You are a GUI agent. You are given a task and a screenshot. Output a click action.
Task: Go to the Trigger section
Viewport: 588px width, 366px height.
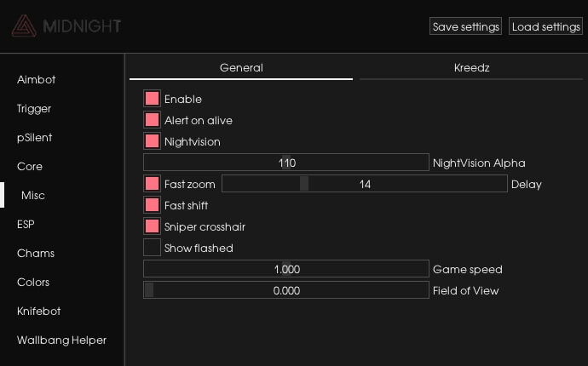34,108
